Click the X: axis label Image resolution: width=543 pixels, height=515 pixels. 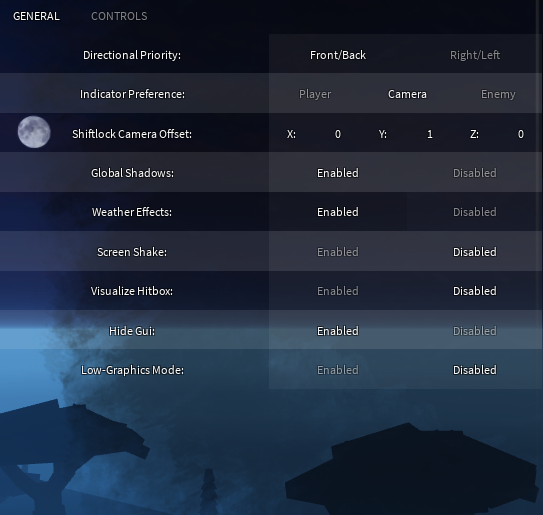[x=292, y=134]
